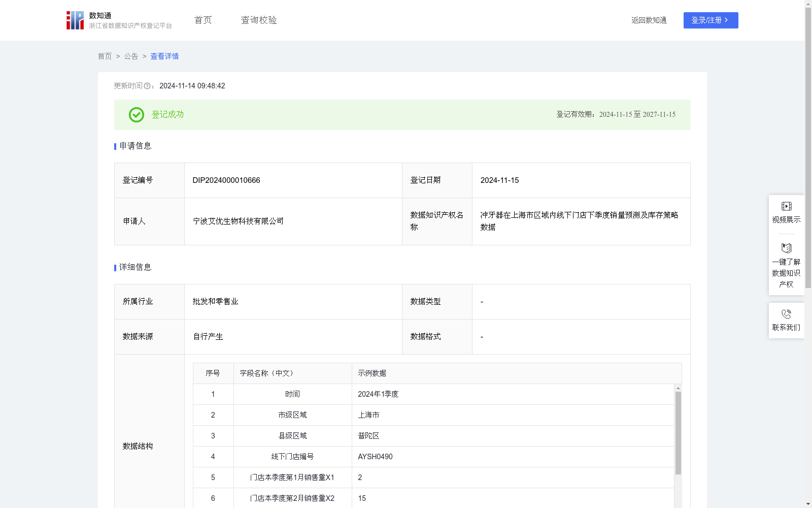
Task: Select 查看详情 in the breadcrumb
Action: click(x=164, y=56)
